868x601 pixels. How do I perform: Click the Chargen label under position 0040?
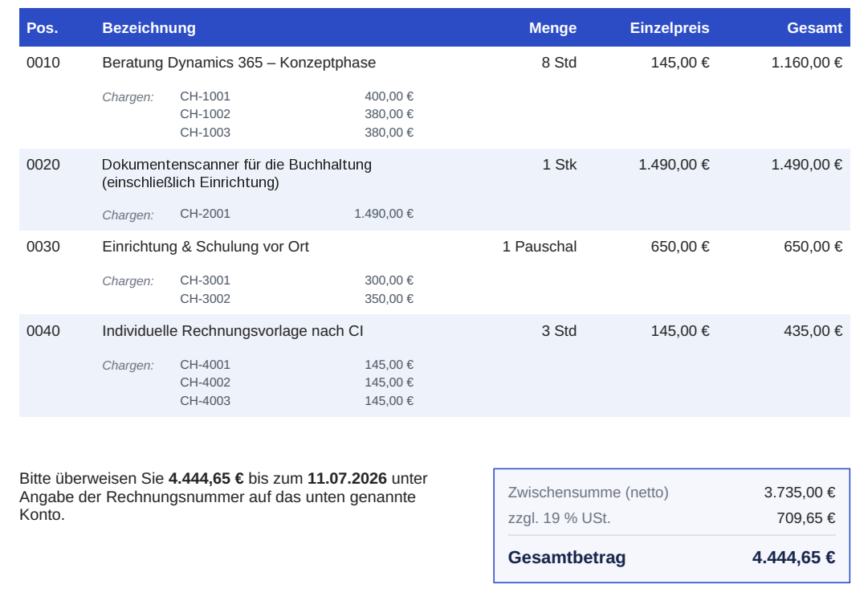128,366
